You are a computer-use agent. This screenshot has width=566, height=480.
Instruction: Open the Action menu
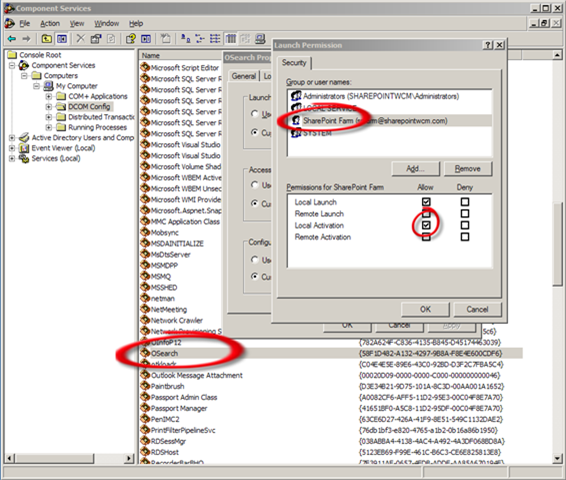pyautogui.click(x=50, y=23)
